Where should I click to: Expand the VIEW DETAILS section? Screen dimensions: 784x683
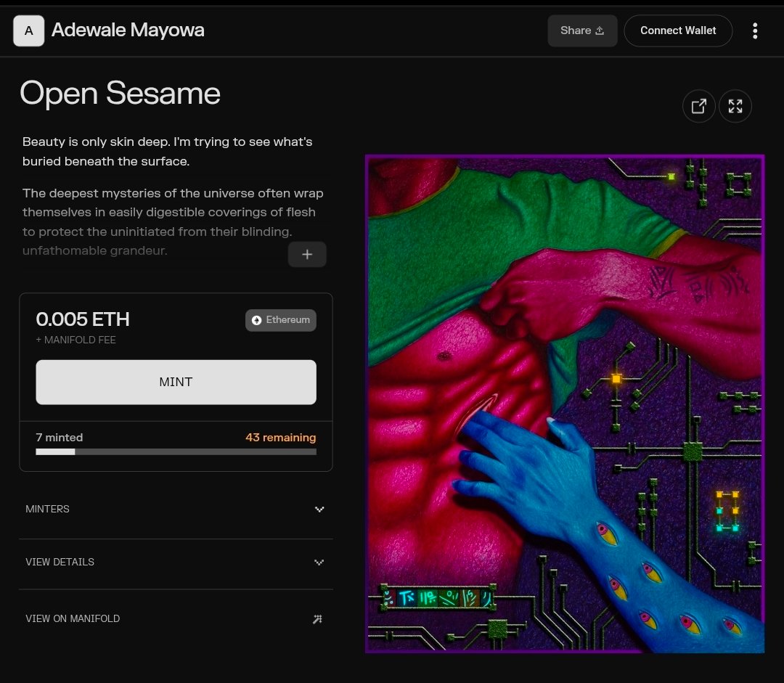[x=176, y=562]
